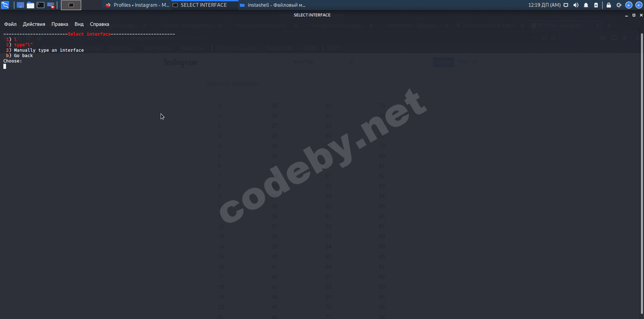
Task: Click the "2) type"l"" option line
Action: pyautogui.click(x=19, y=45)
